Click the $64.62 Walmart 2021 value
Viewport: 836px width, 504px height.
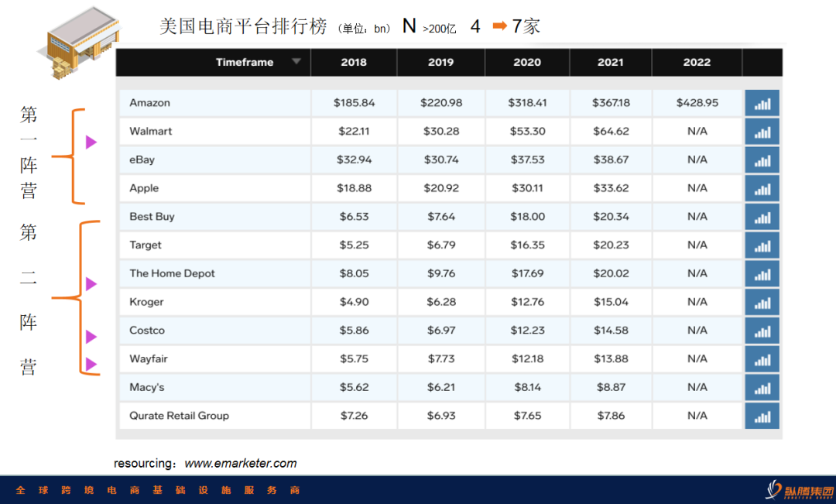(x=611, y=131)
